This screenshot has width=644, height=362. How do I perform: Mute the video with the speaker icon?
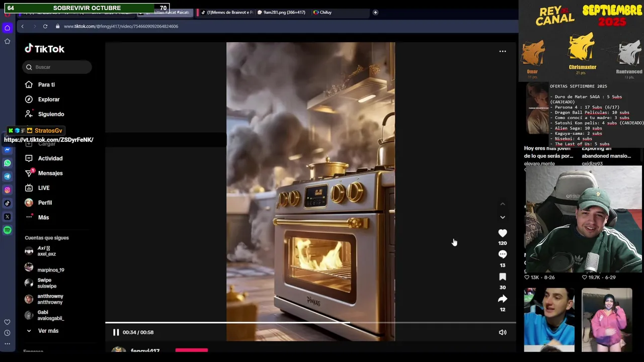[503, 332]
